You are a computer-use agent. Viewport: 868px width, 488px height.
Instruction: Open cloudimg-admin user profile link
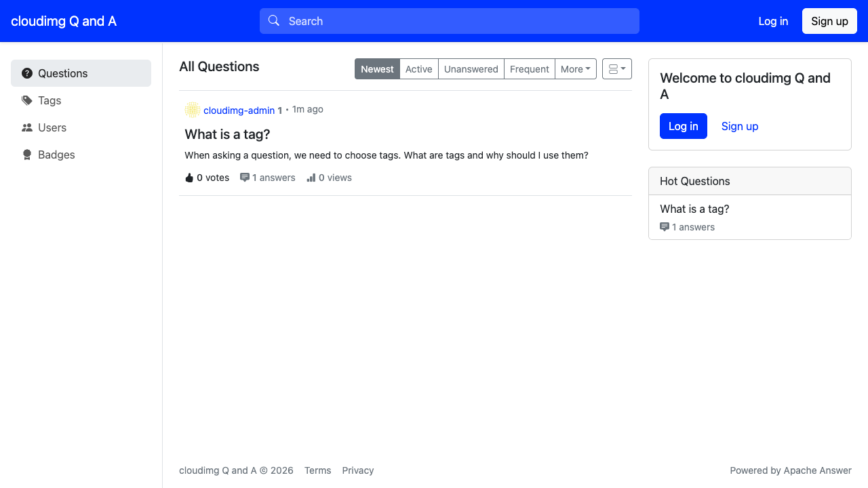pyautogui.click(x=239, y=110)
